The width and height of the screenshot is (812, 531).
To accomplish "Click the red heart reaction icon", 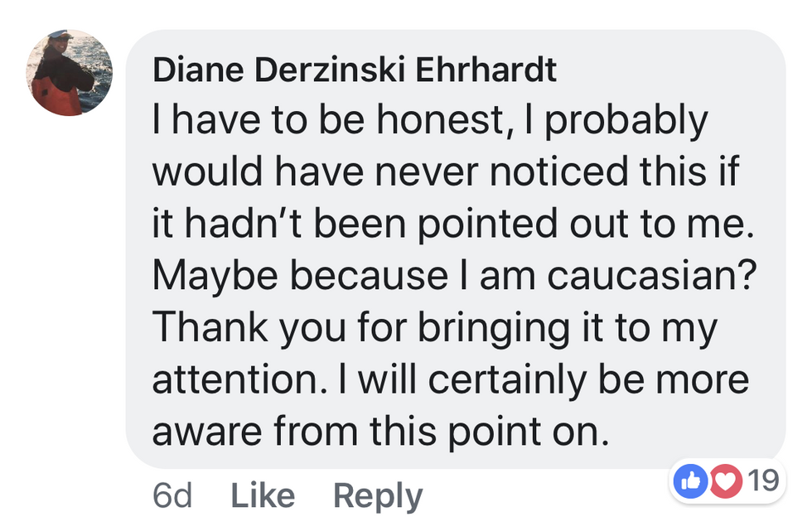I will (x=726, y=481).
